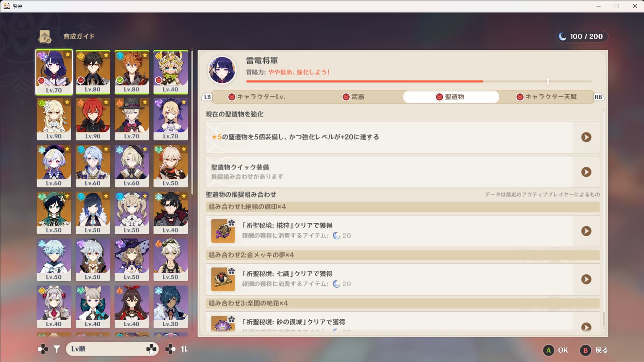
Task: Click the moon resin counter 100 / 200
Action: point(582,37)
